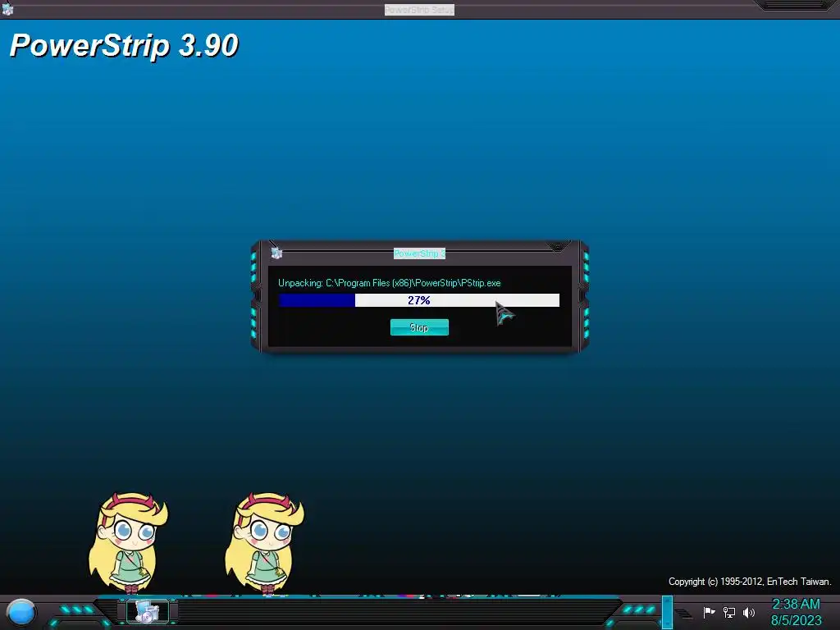The image size is (840, 630).
Task: Open the Start orb button
Action: click(x=21, y=613)
